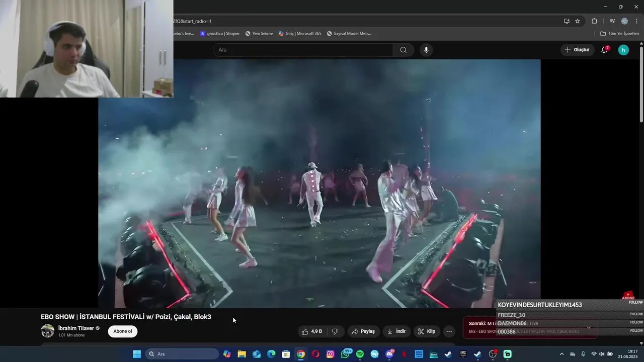Image resolution: width=644 pixels, height=362 pixels.
Task: Open the Windows Start menu
Action: point(137,354)
